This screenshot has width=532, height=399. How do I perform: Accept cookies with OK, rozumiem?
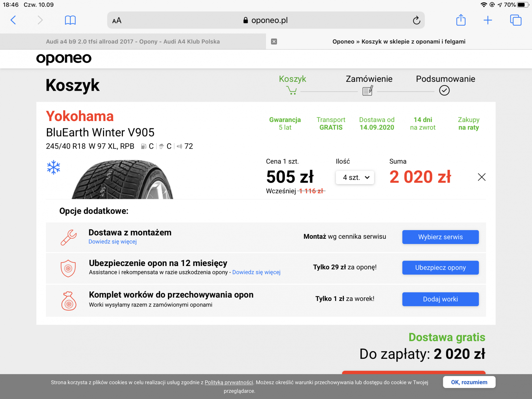(x=469, y=382)
